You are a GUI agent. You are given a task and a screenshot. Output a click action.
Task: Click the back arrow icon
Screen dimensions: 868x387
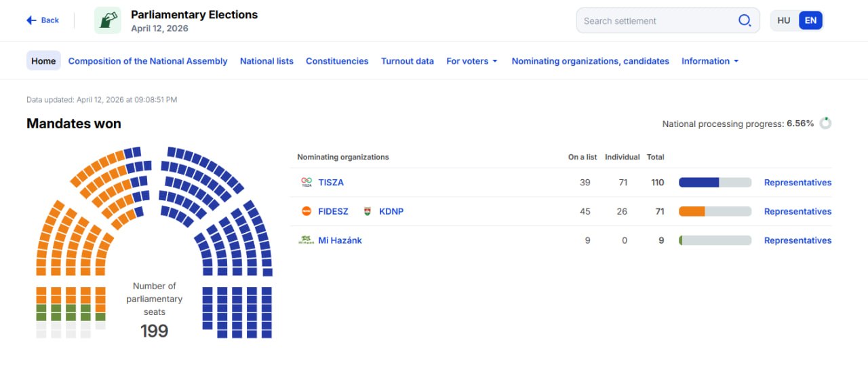coord(31,20)
